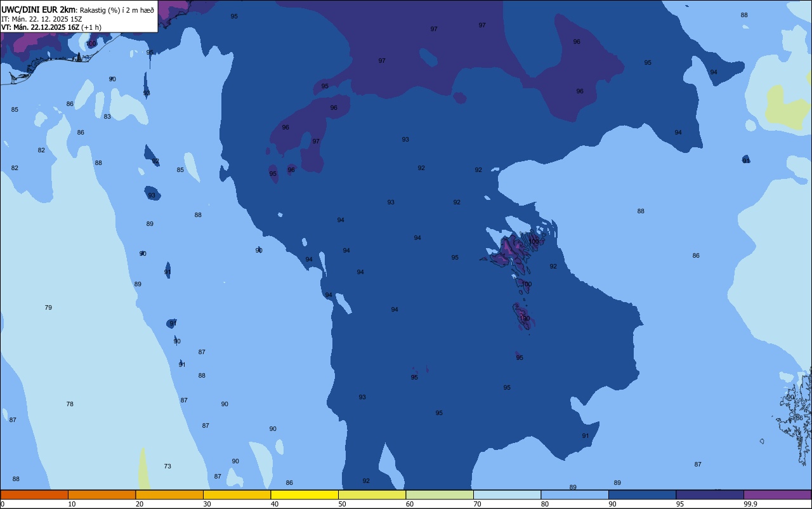812x509 pixels.
Task: Click the amber 20–30 legend segment
Action: click(x=169, y=494)
